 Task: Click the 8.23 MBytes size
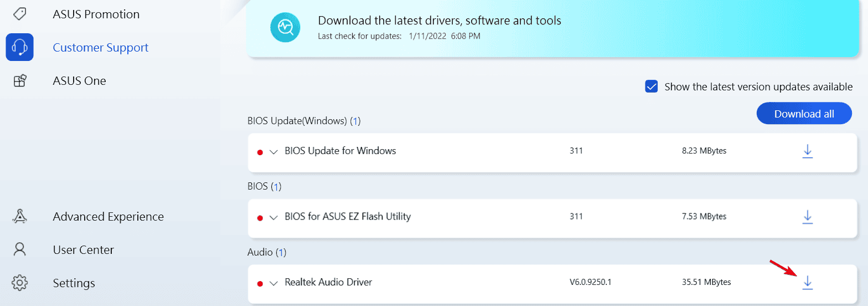pos(704,151)
